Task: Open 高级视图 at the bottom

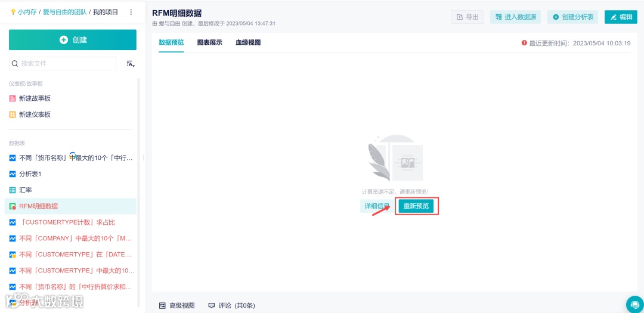Action: (177, 305)
